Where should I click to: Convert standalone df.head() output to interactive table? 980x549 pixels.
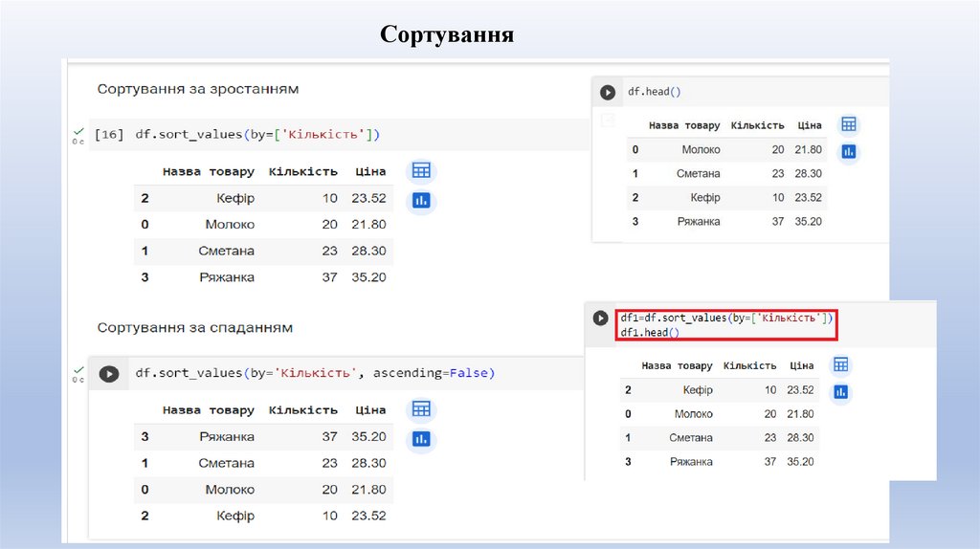point(848,124)
